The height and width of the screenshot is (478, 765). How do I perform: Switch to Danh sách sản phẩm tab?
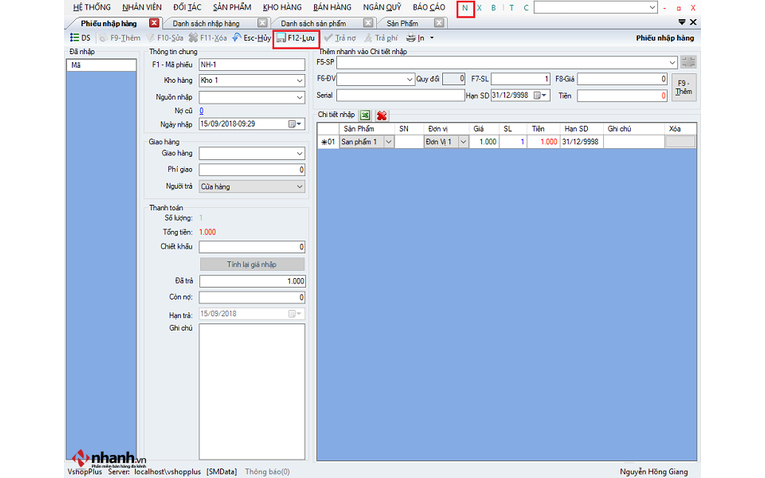(x=313, y=23)
